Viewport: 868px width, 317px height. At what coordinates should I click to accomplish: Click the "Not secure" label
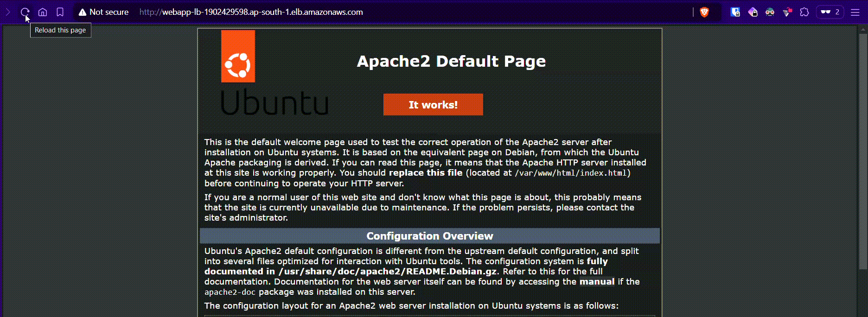109,13
